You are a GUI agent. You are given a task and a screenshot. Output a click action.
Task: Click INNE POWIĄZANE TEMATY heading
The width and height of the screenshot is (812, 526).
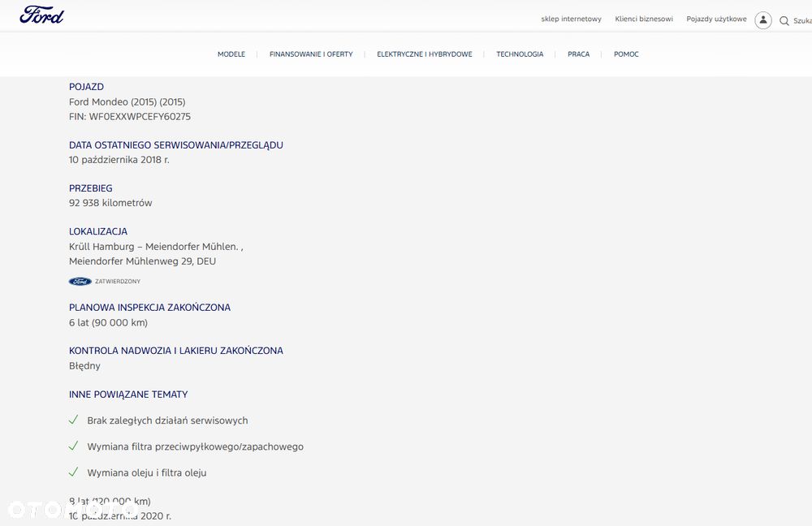click(128, 394)
